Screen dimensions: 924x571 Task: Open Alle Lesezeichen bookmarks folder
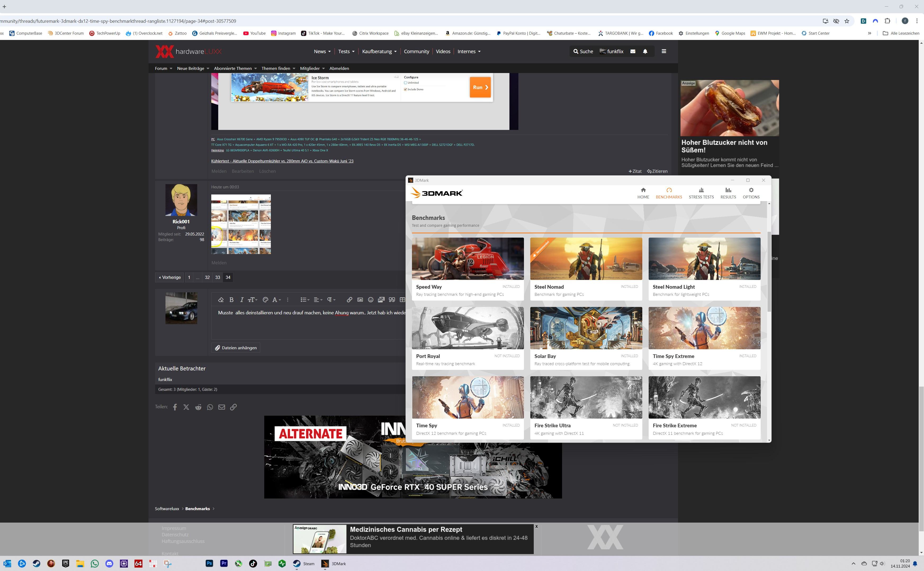[x=901, y=33]
